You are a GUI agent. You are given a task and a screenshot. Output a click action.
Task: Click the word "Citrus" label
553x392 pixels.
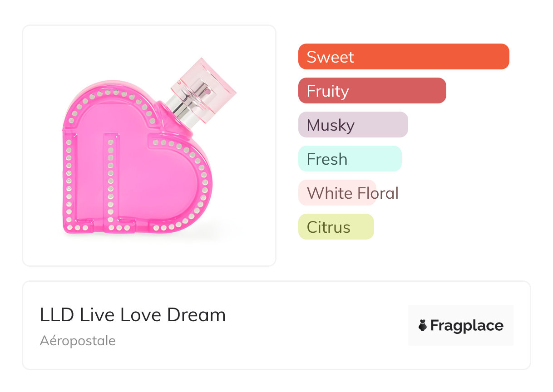tap(328, 227)
